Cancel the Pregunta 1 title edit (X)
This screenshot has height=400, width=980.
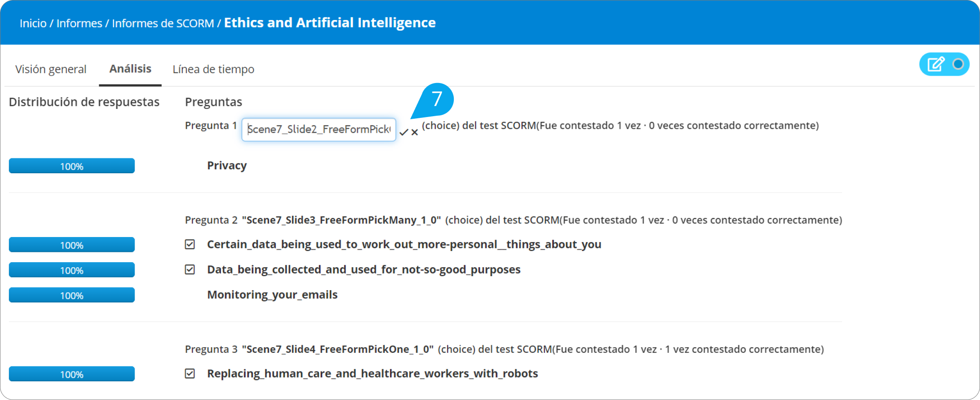point(415,132)
